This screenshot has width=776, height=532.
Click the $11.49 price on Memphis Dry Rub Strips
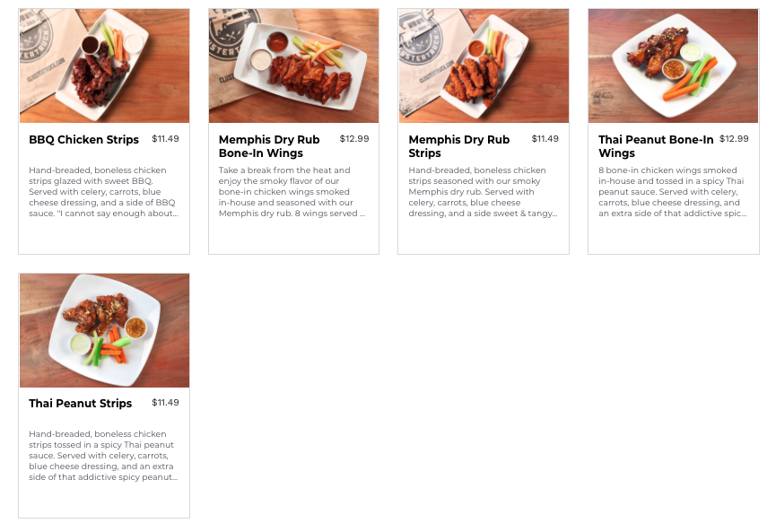[x=545, y=139]
